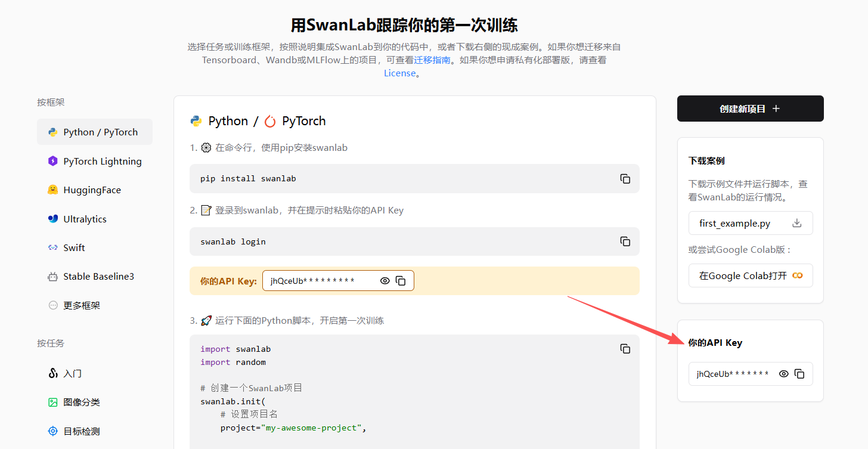Click the sidebar API key field

pos(751,374)
